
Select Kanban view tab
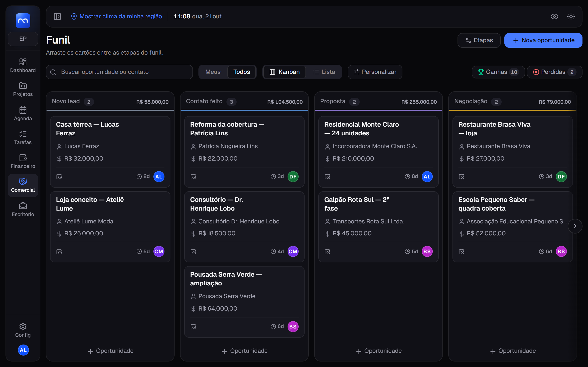point(285,72)
